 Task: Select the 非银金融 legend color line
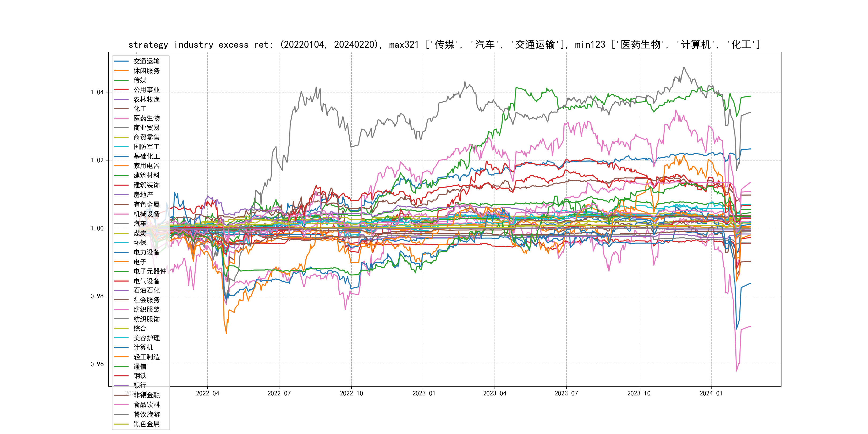(x=121, y=395)
